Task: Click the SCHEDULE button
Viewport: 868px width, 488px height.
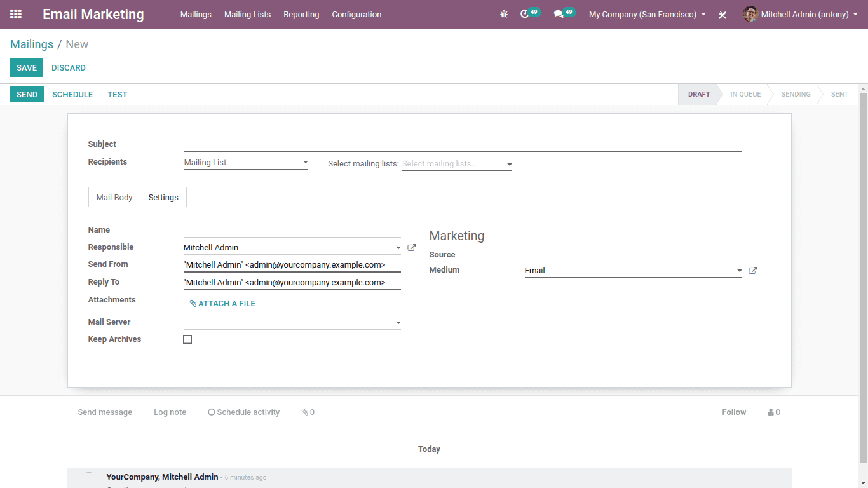Action: point(72,94)
